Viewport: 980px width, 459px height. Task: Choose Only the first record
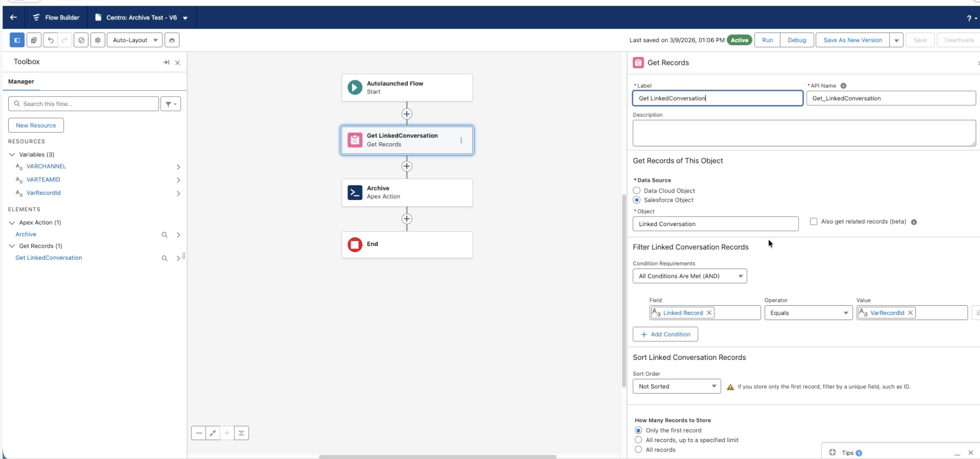[x=638, y=430]
